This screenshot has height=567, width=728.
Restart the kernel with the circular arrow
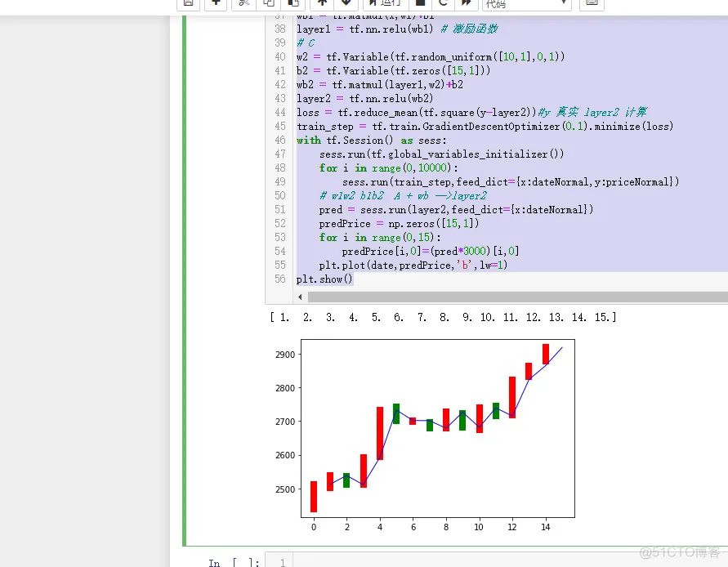(444, 3)
